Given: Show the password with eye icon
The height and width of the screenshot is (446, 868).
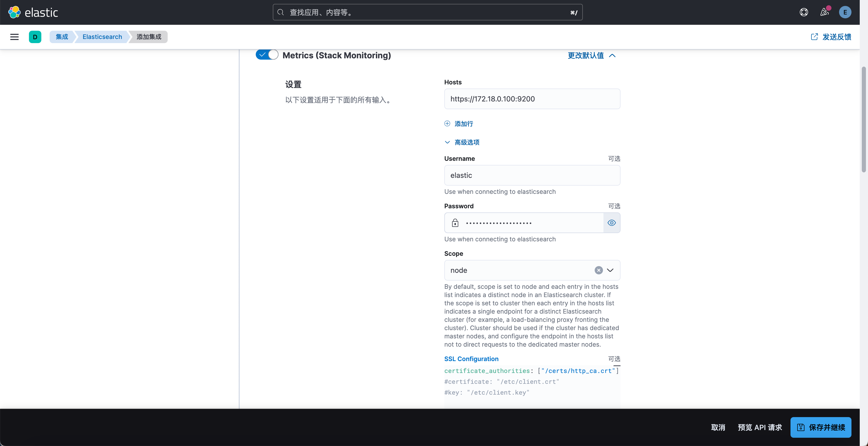Looking at the screenshot, I should (611, 223).
